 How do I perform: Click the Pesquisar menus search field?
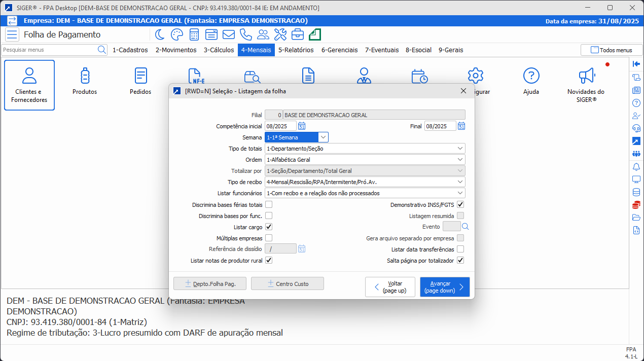pos(50,50)
